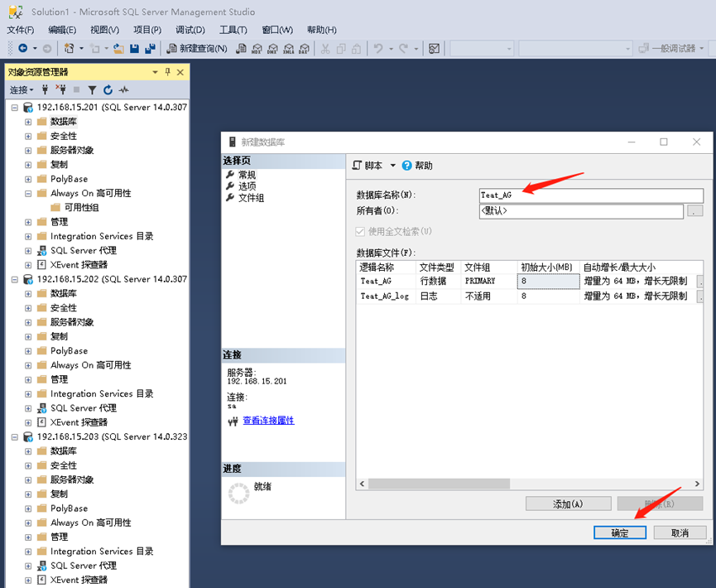Select the 选项 page in dialog
Image resolution: width=716 pixels, height=588 pixels.
click(x=247, y=186)
